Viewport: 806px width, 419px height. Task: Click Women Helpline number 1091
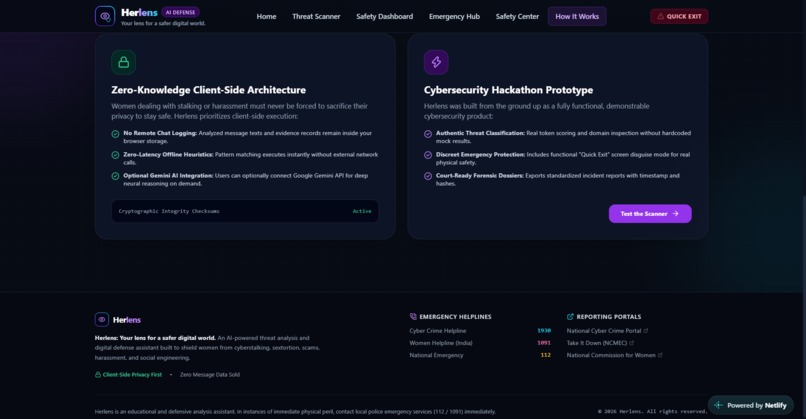click(544, 343)
